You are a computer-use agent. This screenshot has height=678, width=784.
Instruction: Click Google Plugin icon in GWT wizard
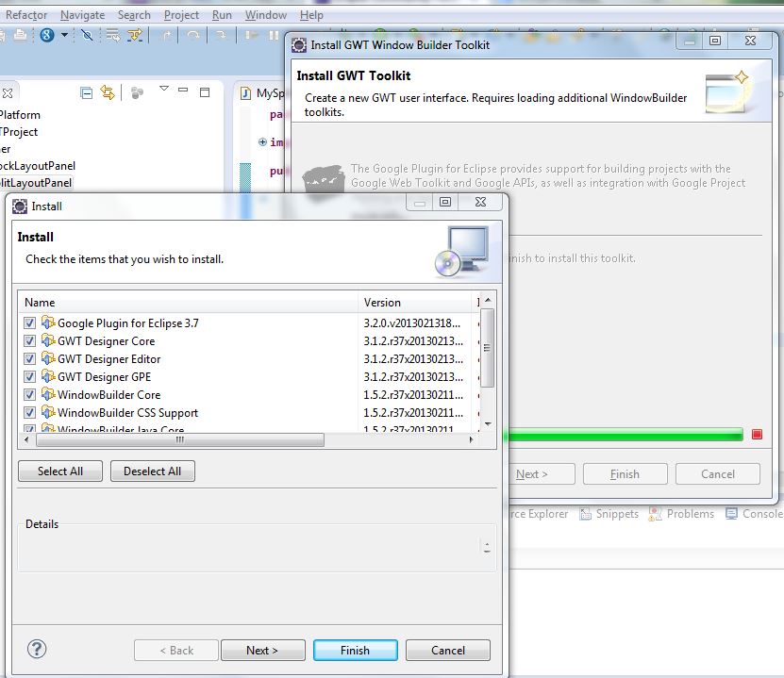pos(324,179)
